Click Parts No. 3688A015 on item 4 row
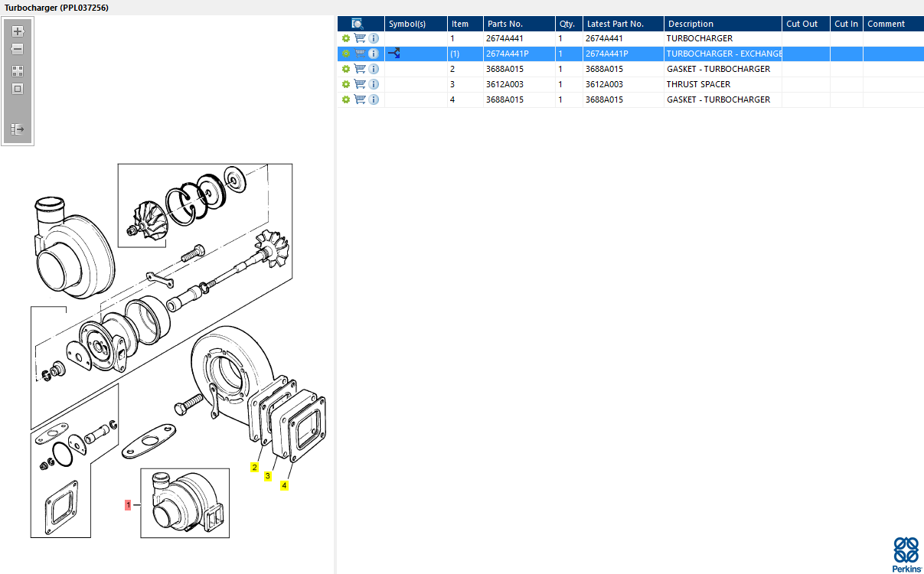Screen dimensions: 924x574 click(505, 99)
